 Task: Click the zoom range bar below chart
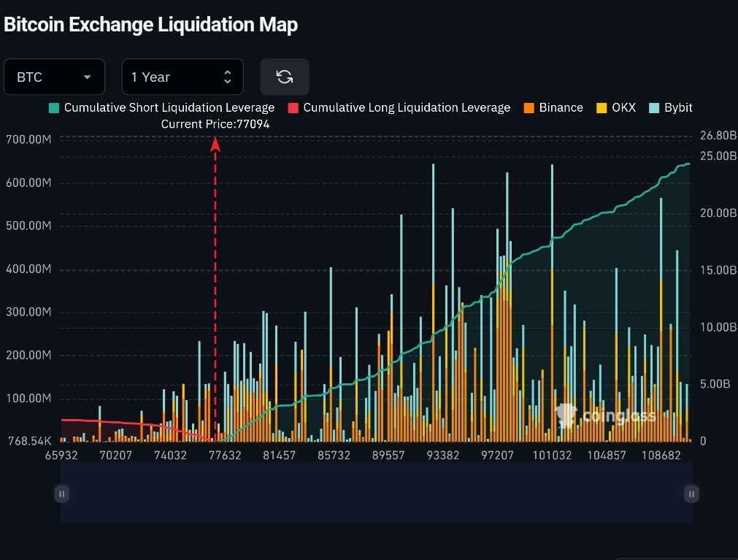377,493
